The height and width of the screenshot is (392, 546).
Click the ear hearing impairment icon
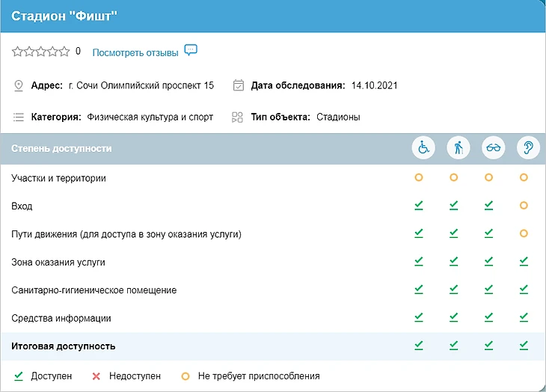[x=528, y=148]
